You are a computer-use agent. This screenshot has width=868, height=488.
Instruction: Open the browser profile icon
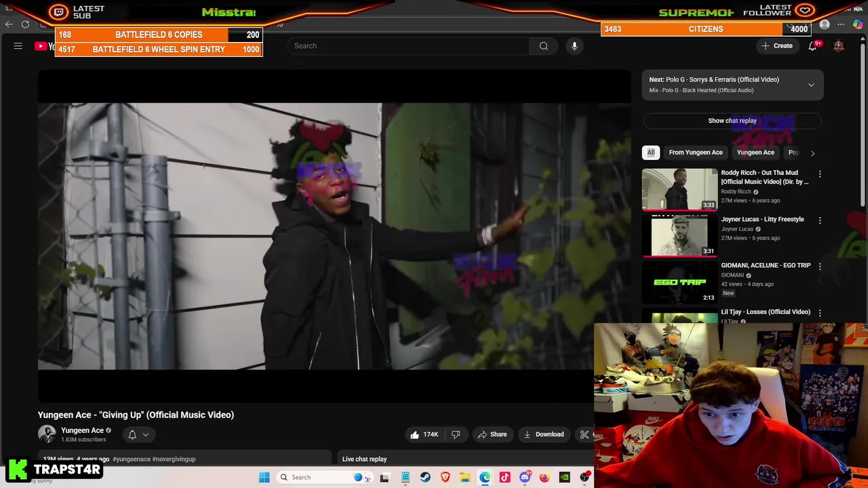[x=825, y=25]
